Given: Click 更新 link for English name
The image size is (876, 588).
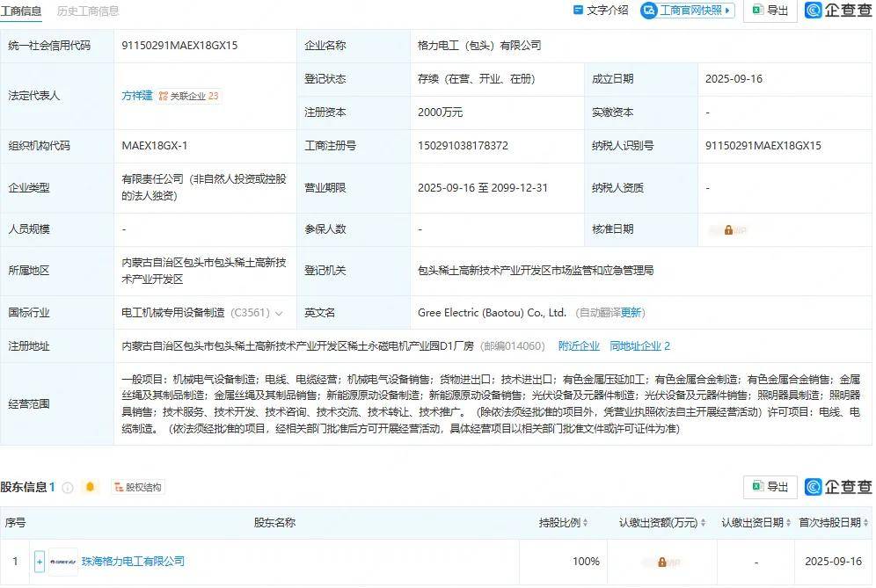Looking at the screenshot, I should [x=631, y=313].
